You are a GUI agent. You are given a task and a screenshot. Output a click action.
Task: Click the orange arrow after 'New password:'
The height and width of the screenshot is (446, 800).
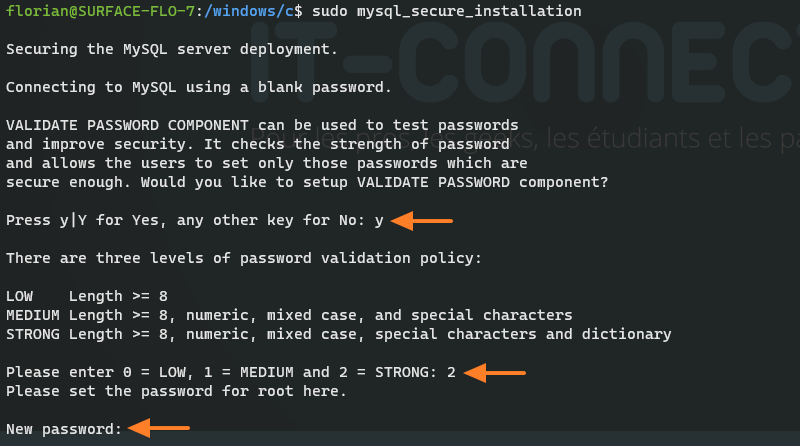[159, 428]
